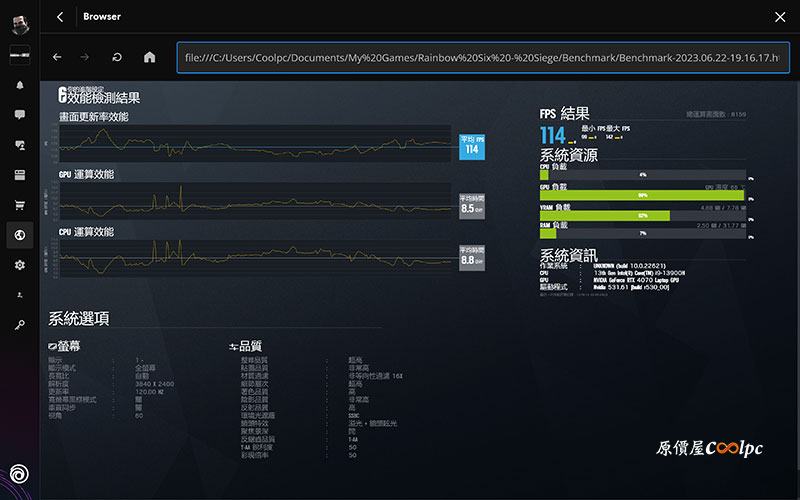800x500 pixels.
Task: Navigate back with the left arrow
Action: [x=57, y=57]
